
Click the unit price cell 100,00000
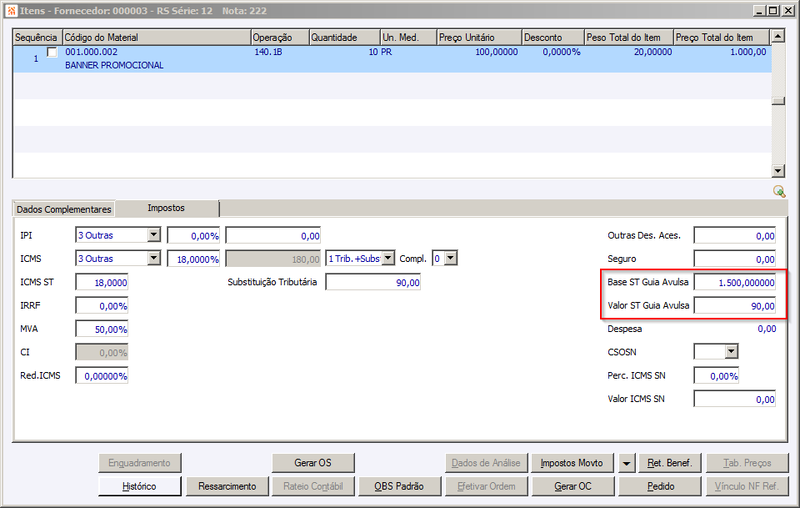click(x=496, y=52)
